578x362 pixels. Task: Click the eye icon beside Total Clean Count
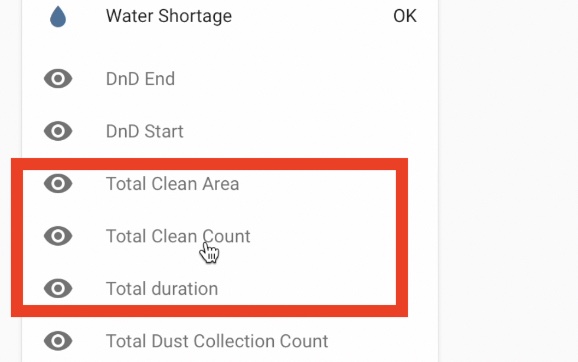pos(58,236)
